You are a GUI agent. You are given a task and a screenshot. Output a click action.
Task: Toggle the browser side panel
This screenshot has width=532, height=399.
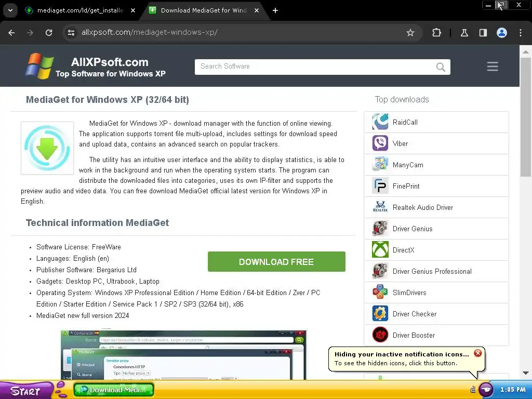(x=483, y=33)
